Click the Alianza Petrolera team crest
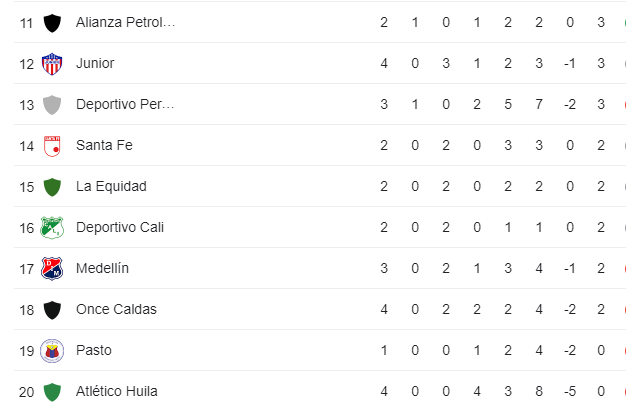626x419 pixels. click(x=52, y=23)
